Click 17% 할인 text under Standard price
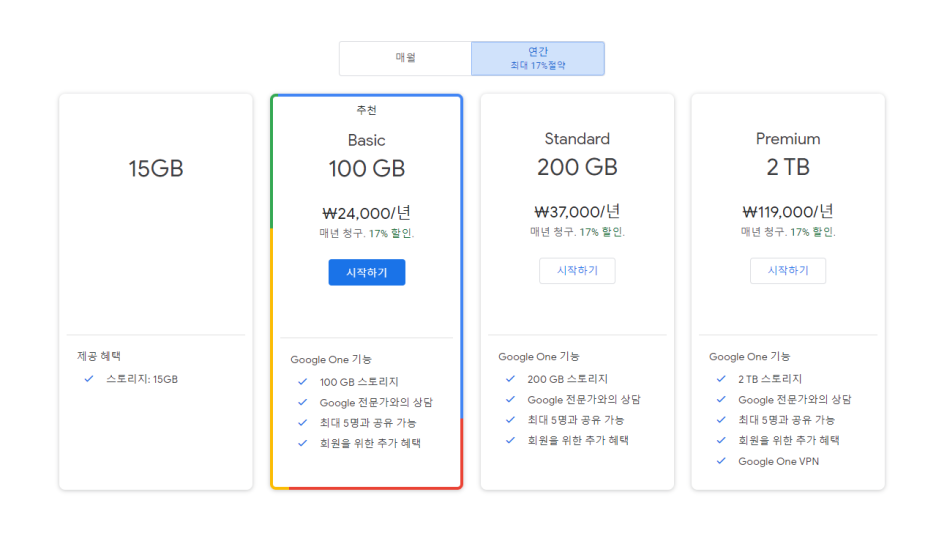Screen dimensions: 936x533 [602, 232]
